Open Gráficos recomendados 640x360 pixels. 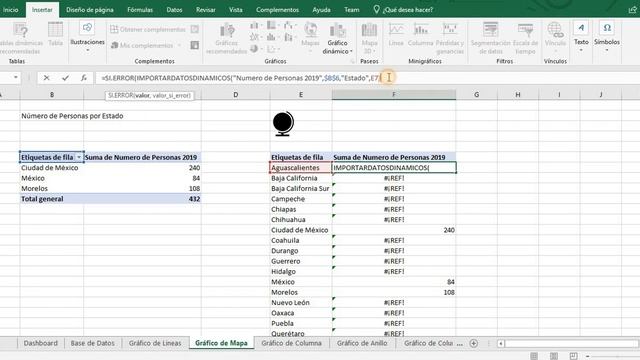(227, 38)
